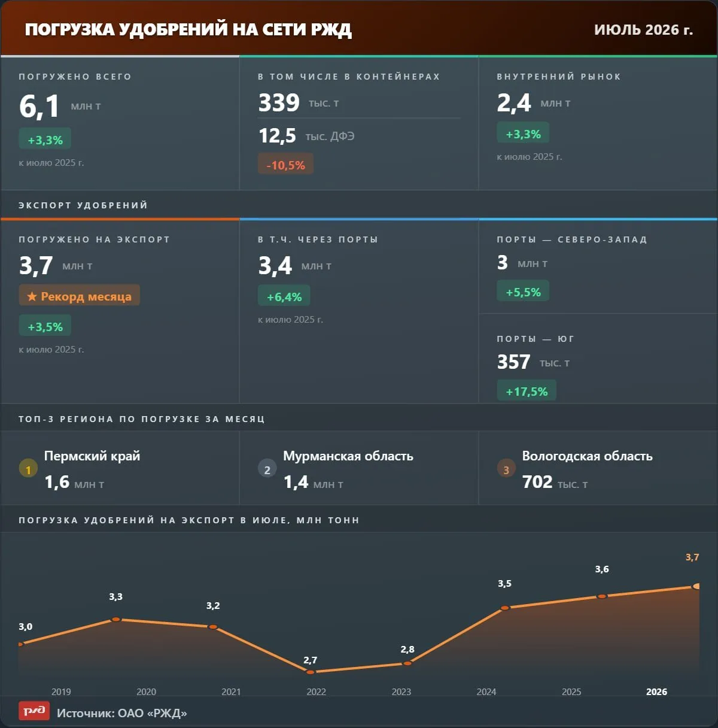Click the ТОП-3 РЕГИОНА ПО ПОГРУЗКЕ ЗА МЕСЯЦ header

[x=142, y=419]
